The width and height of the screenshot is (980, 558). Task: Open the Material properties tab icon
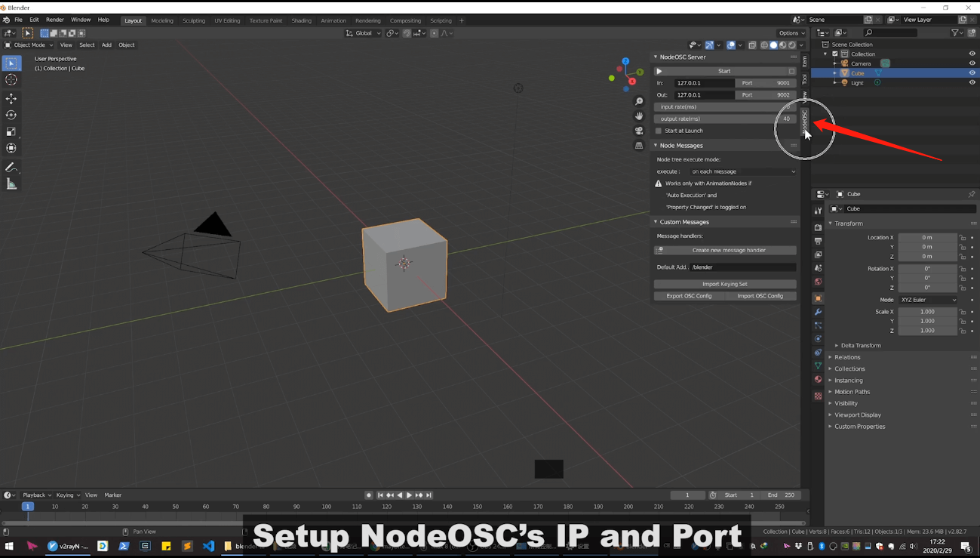coord(818,380)
